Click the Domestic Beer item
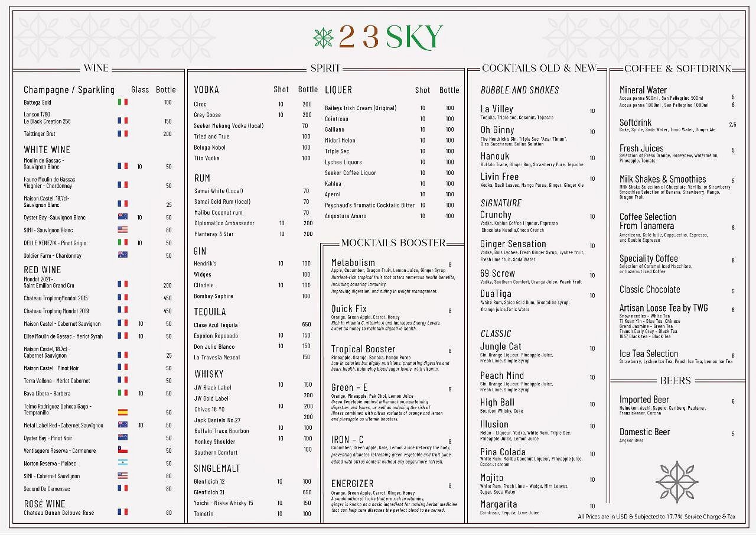The height and width of the screenshot is (535, 756). click(x=645, y=432)
